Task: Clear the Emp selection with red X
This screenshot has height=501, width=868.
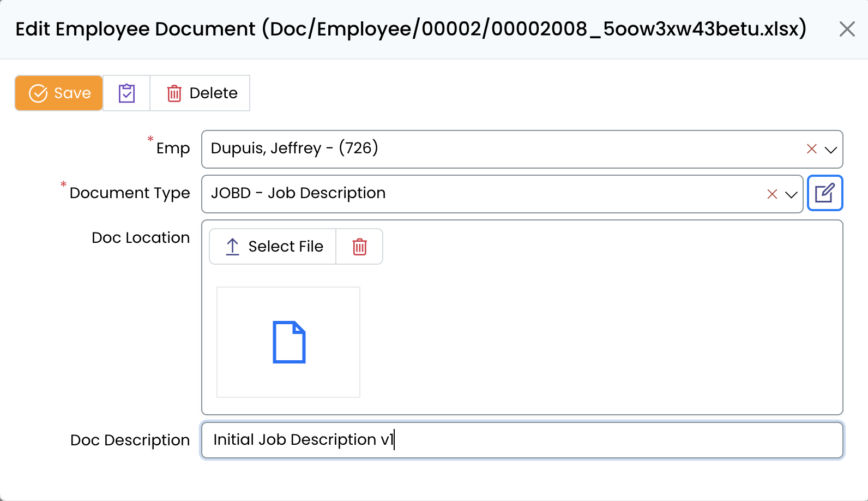Action: [811, 149]
